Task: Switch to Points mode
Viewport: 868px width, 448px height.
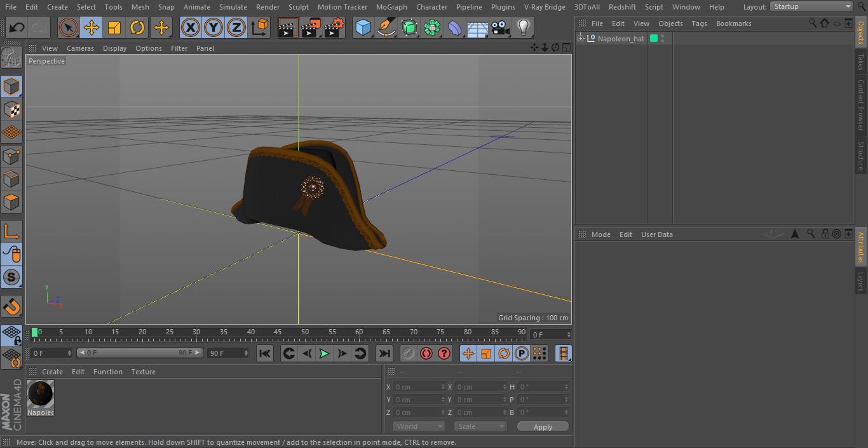Action: coord(11,156)
